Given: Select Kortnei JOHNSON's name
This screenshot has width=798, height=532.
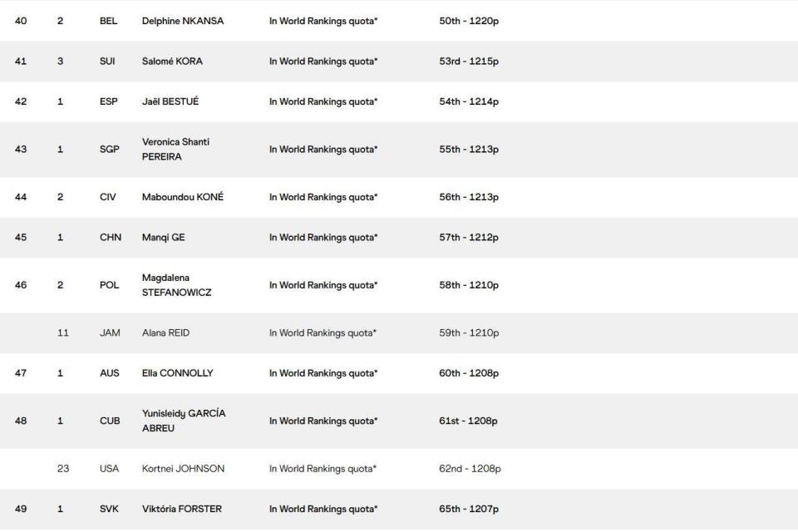Looking at the screenshot, I should pos(183,469).
